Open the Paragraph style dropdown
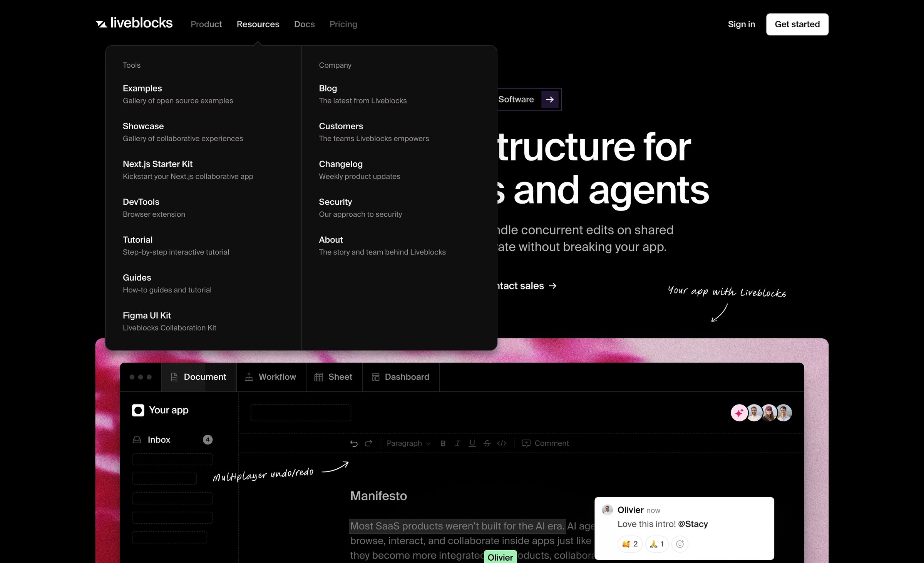 tap(408, 443)
